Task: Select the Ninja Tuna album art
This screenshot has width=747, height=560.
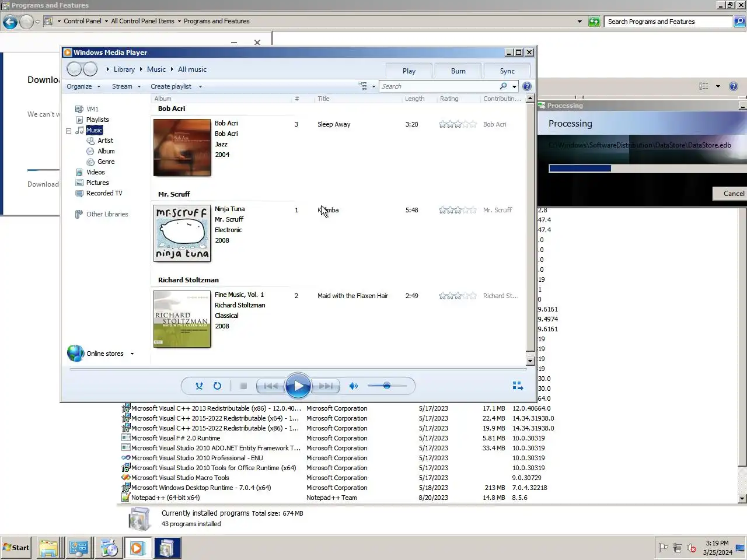Action: click(x=182, y=233)
